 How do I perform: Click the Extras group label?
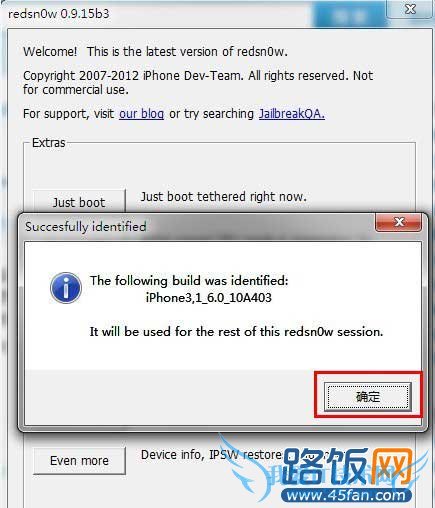tap(49, 143)
